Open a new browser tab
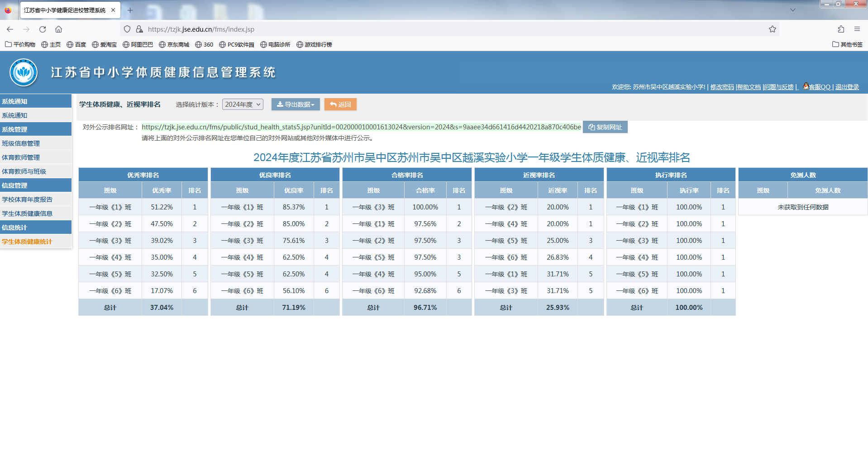868x470 pixels. [130, 10]
